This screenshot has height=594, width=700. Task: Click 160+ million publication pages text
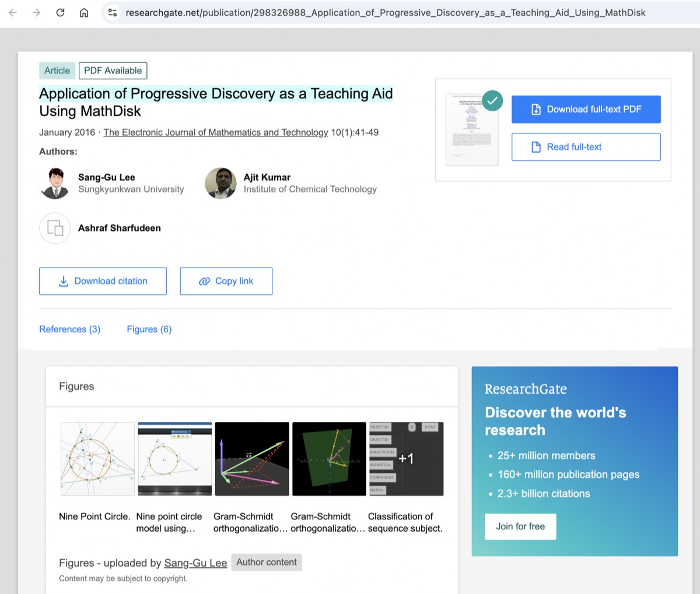coord(569,475)
